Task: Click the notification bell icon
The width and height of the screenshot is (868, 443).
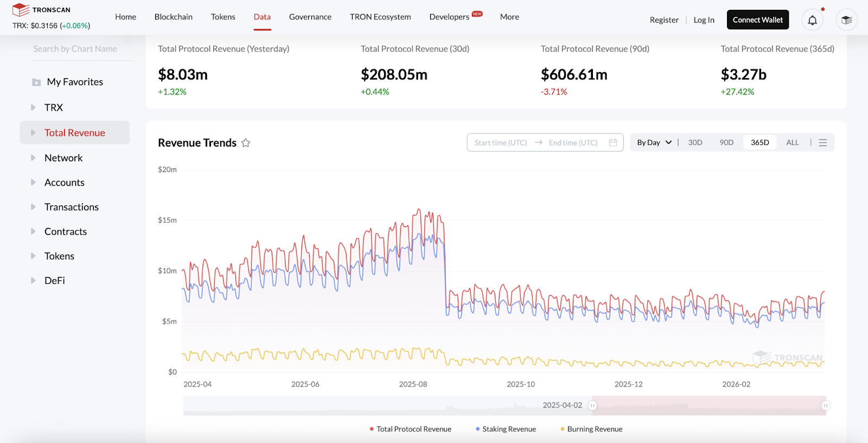Action: click(x=812, y=20)
